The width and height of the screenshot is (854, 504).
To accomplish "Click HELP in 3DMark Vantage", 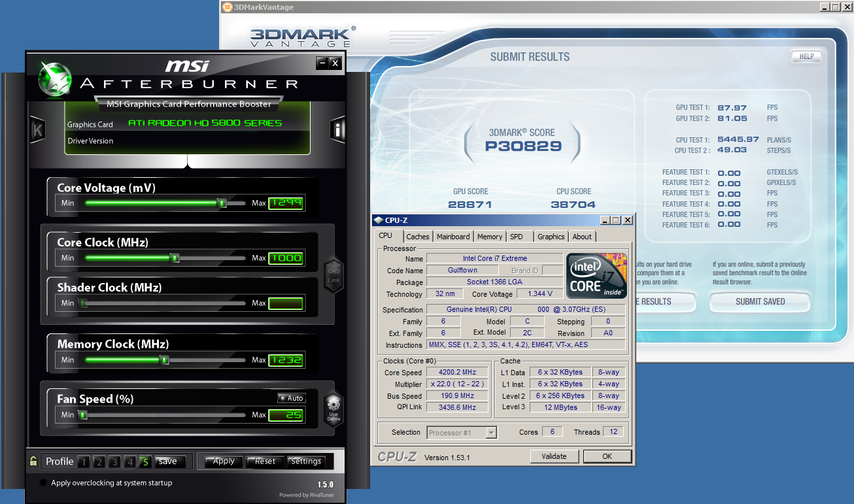I will (x=806, y=56).
